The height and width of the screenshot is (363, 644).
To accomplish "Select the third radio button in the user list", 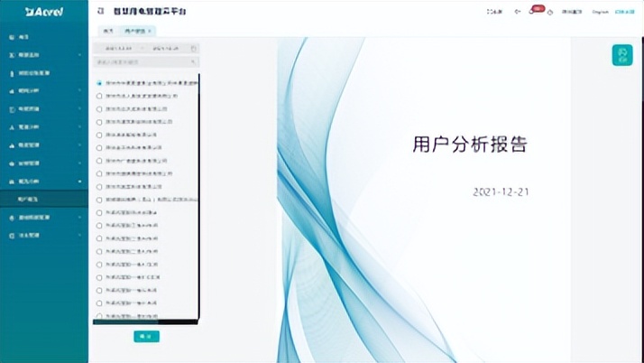I will pyautogui.click(x=99, y=109).
